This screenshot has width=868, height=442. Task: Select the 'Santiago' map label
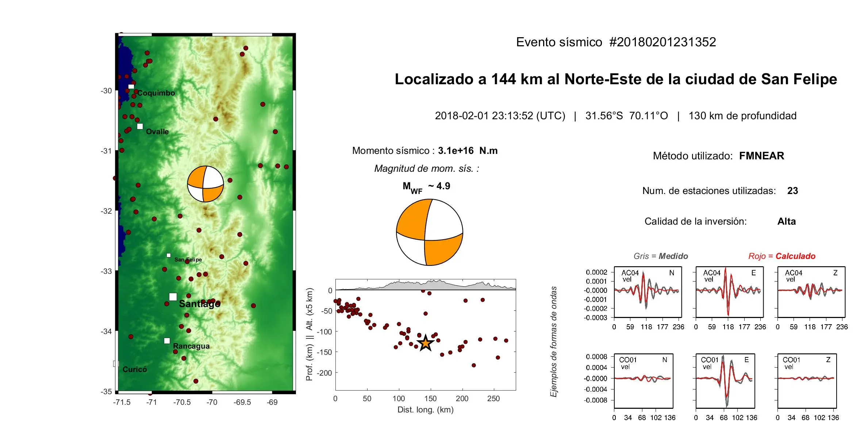(200, 304)
